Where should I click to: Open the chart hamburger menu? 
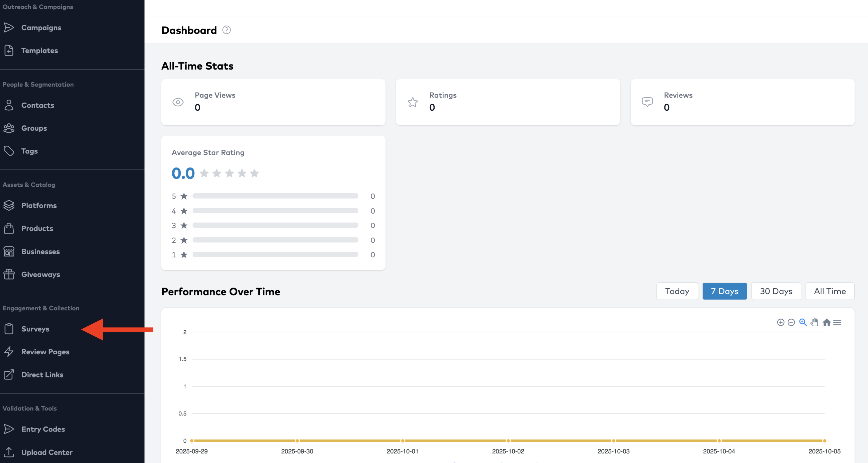point(837,322)
